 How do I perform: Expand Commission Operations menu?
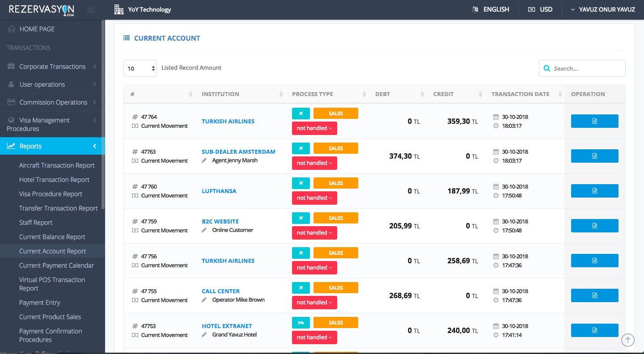click(x=52, y=102)
